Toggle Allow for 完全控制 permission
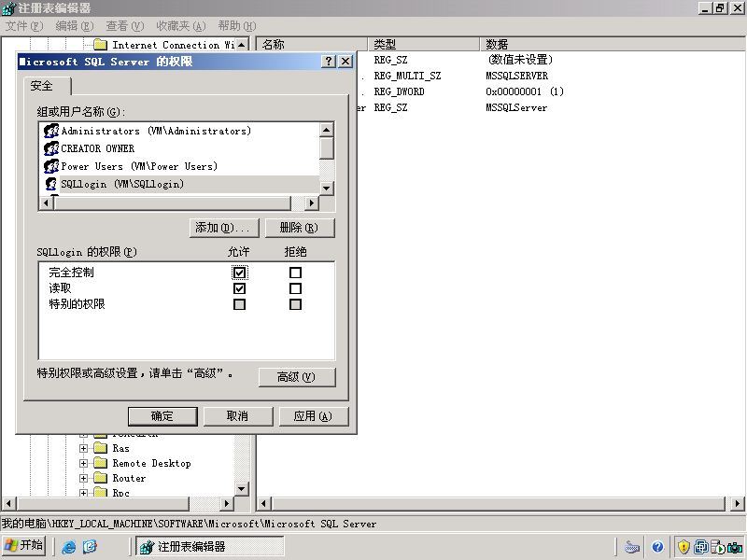Screen dimensions: 747x560 [x=239, y=273]
